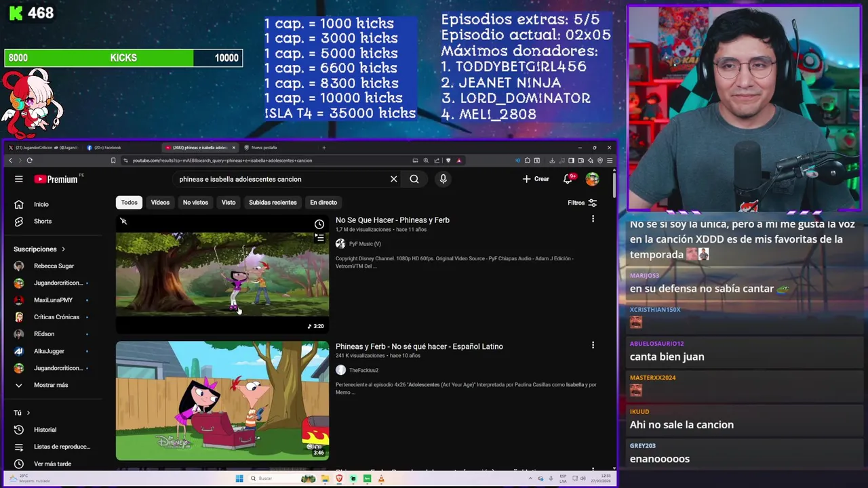The height and width of the screenshot is (488, 868).
Task: Open more options for Español Latino video
Action: [593, 345]
